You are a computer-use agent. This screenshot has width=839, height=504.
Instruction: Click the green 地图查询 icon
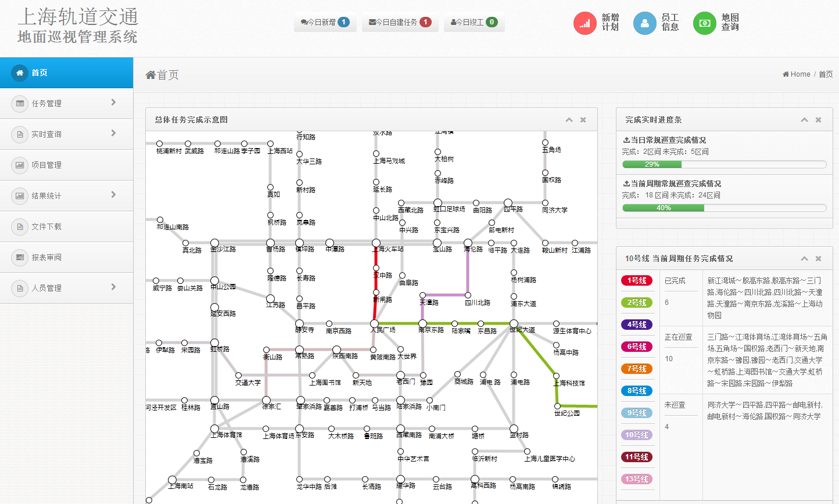(x=704, y=23)
